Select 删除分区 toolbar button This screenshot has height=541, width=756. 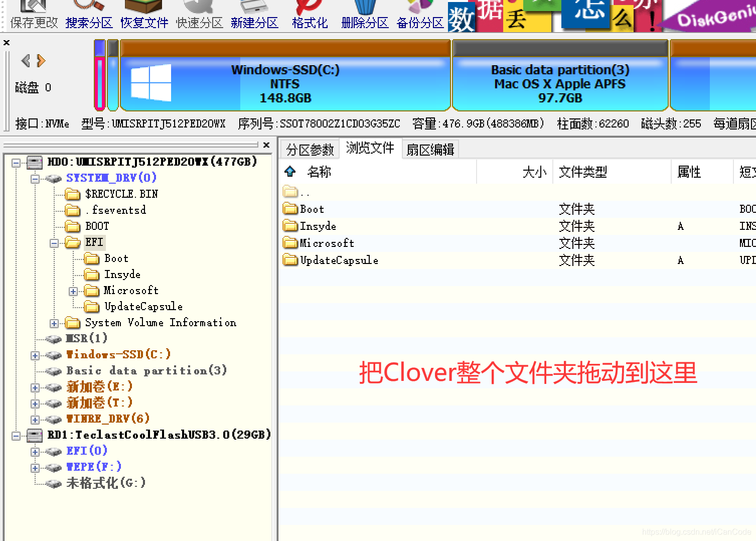tap(365, 16)
